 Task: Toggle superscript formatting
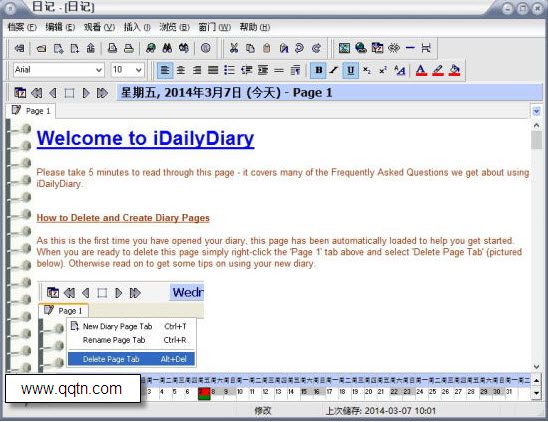pos(383,70)
